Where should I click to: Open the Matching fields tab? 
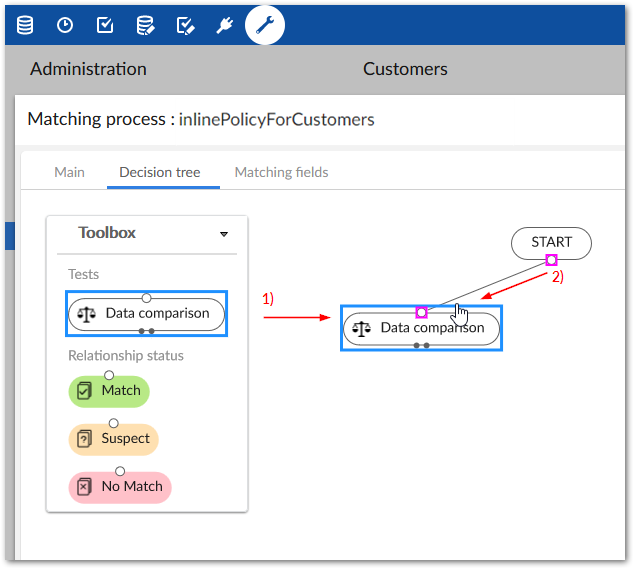pyautogui.click(x=281, y=172)
